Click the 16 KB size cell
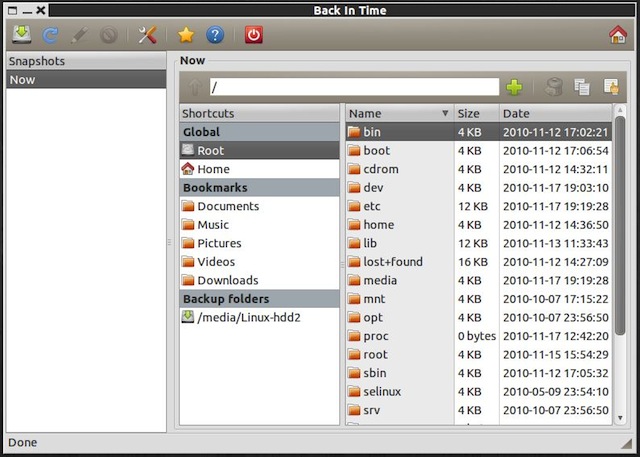The width and height of the screenshot is (640, 457). click(473, 262)
